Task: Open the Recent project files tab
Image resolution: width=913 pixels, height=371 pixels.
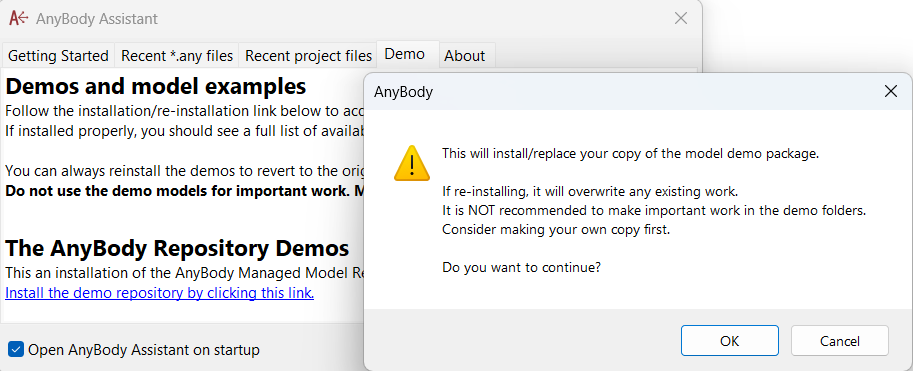Action: click(x=308, y=56)
